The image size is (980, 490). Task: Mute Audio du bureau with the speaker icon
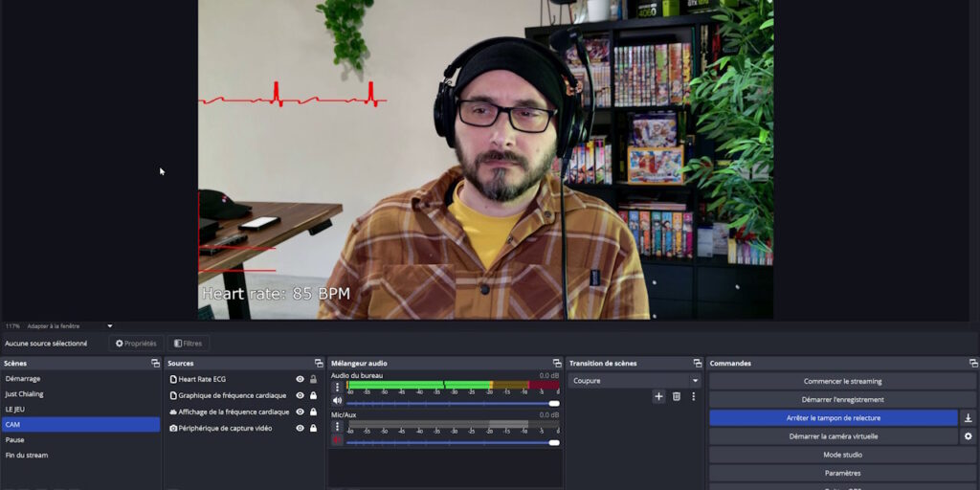338,401
